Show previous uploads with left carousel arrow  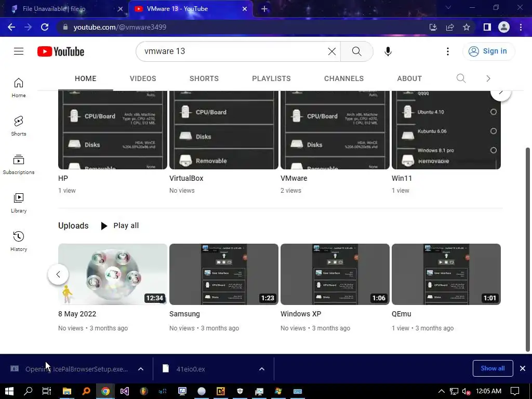tap(58, 274)
